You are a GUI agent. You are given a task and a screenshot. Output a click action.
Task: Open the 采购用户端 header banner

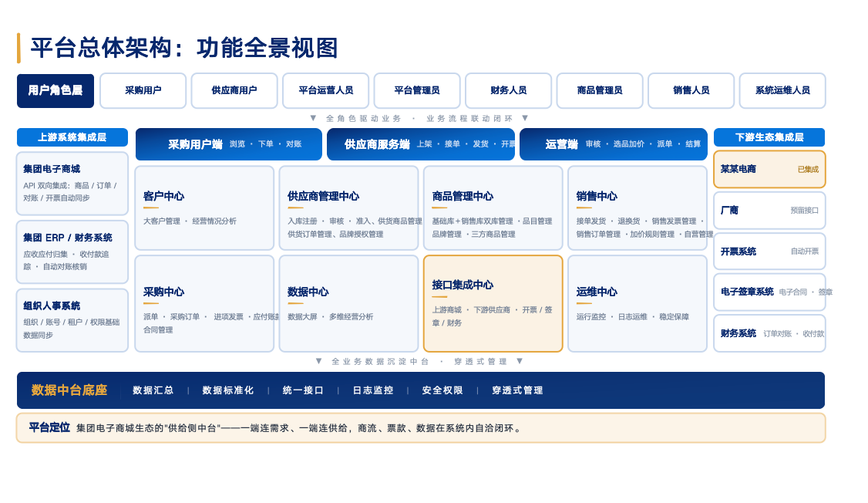click(x=229, y=144)
